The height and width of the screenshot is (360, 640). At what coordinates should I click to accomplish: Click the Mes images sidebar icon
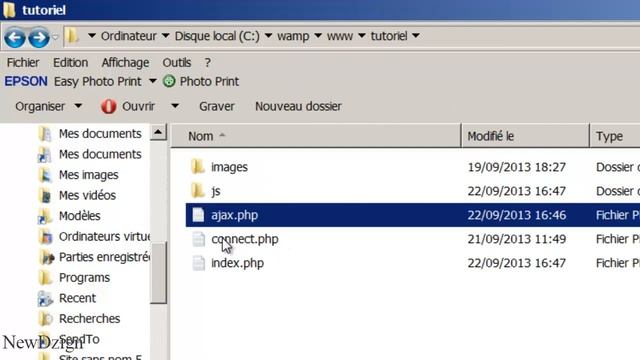(45, 175)
